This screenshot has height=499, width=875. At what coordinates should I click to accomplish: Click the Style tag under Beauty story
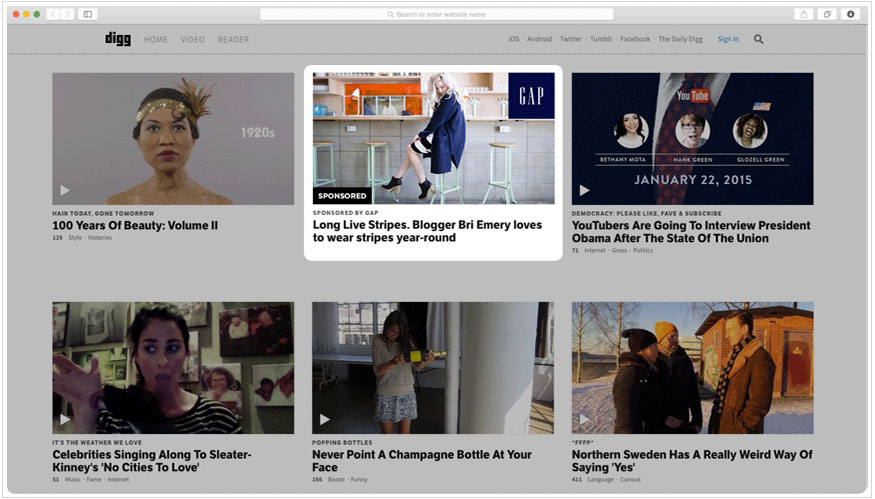(75, 238)
